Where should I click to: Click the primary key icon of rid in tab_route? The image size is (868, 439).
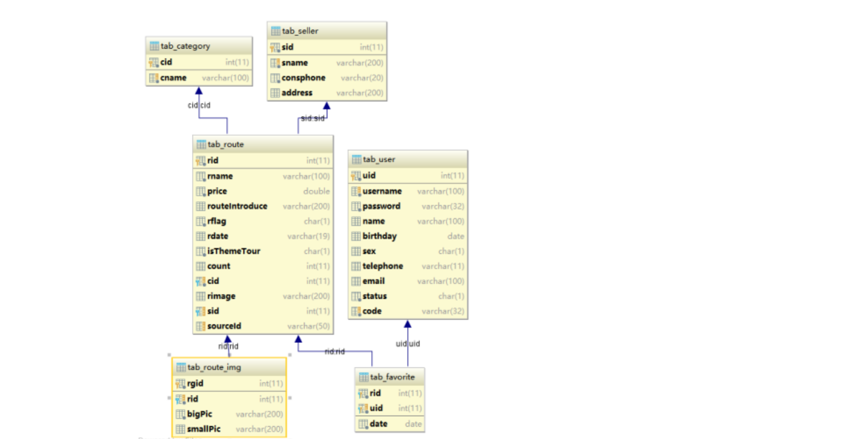pos(201,161)
